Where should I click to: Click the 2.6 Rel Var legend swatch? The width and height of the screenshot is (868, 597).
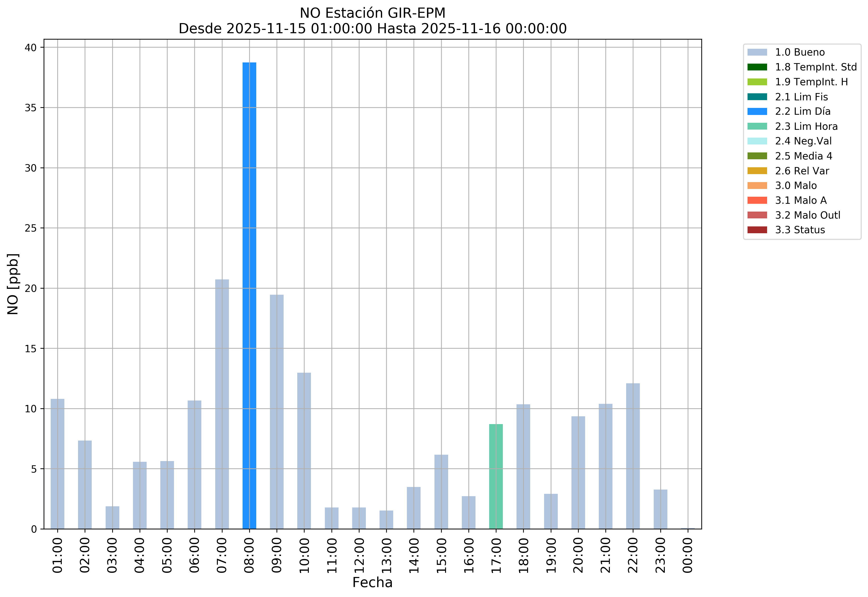[757, 171]
